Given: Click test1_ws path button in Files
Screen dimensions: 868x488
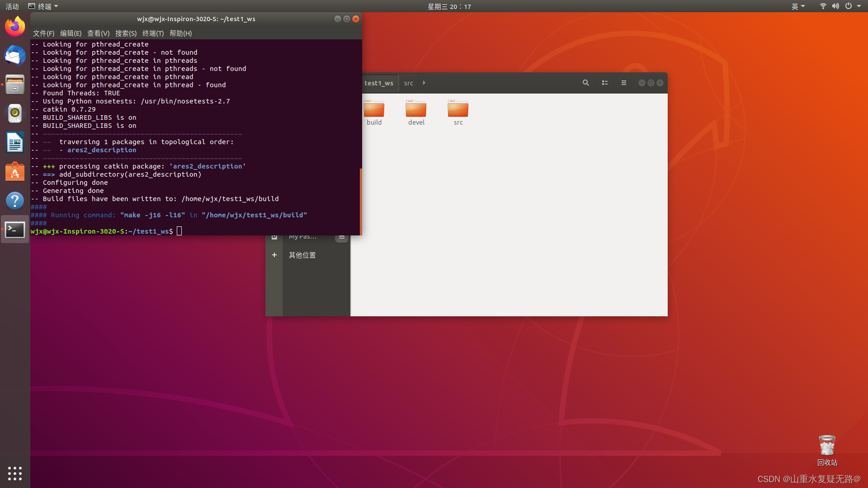Looking at the screenshot, I should [379, 83].
